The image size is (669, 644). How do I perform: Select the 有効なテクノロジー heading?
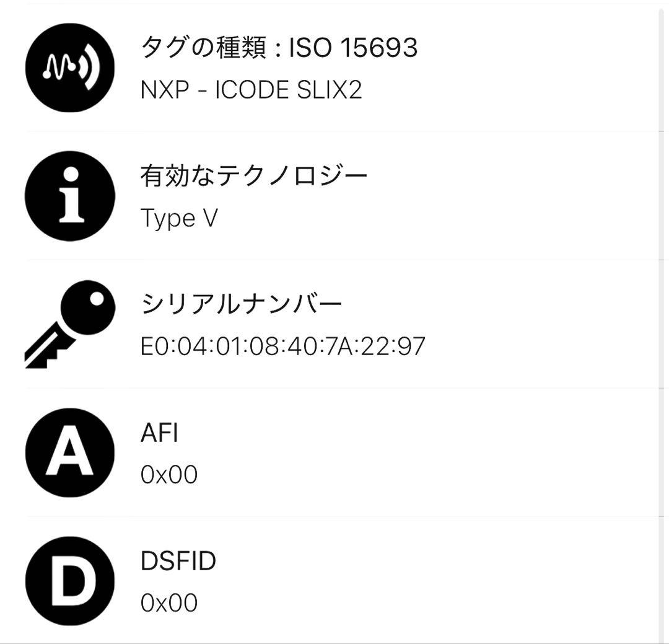254,177
